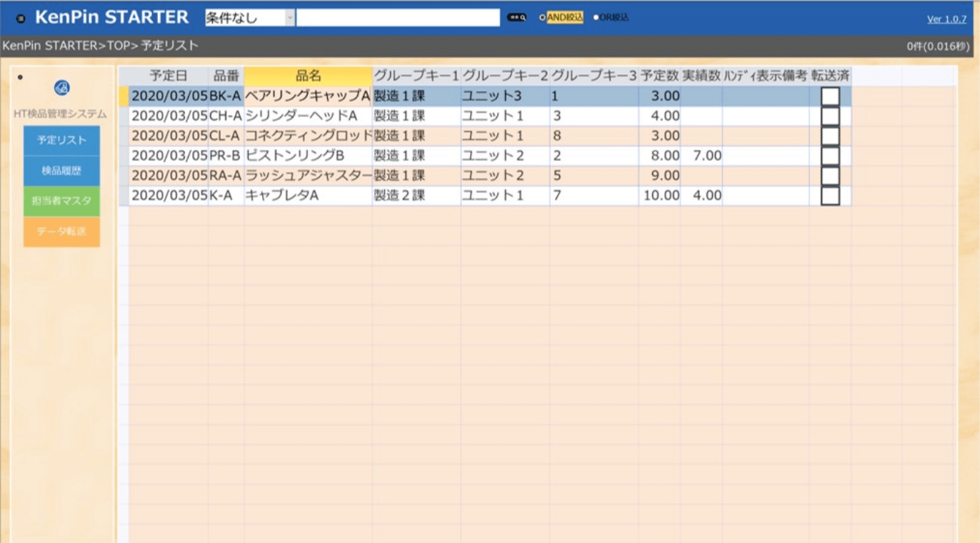Open データ転送 in the sidebar
This screenshot has height=543, width=980.
coord(61,231)
